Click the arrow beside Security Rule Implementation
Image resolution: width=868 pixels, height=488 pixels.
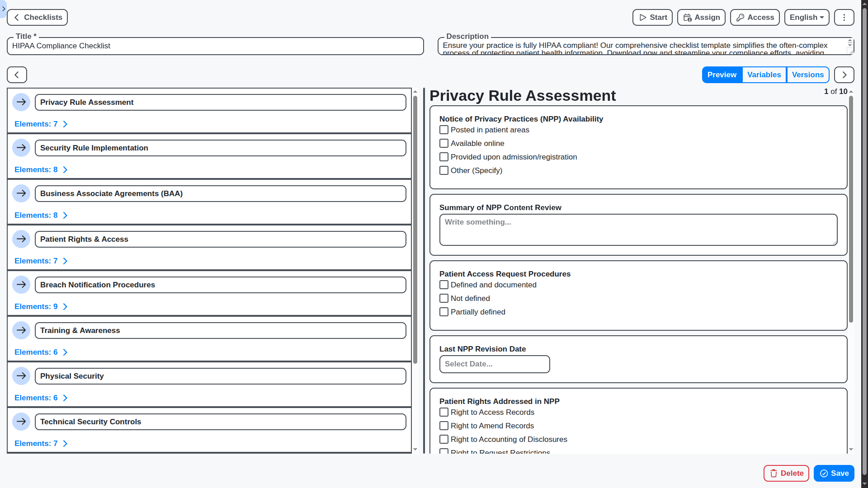(x=21, y=147)
